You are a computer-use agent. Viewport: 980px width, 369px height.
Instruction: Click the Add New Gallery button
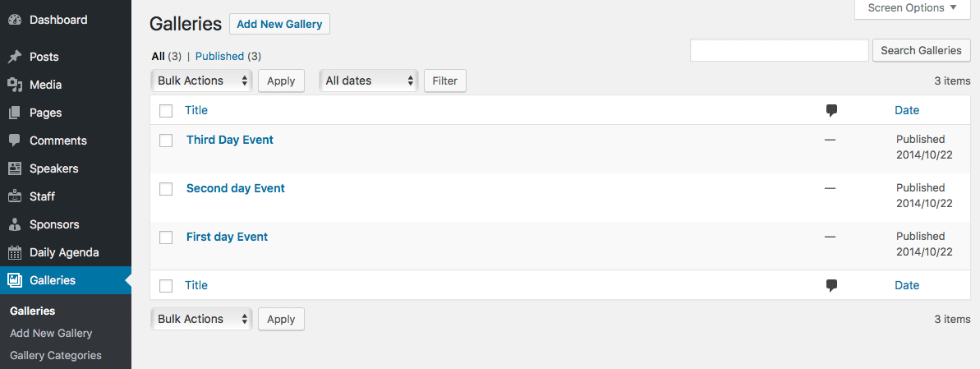tap(279, 25)
